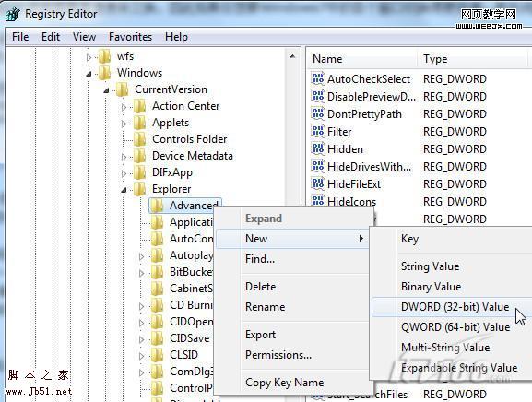Choose Expandable String Value option
The height and width of the screenshot is (402, 532).
click(459, 368)
